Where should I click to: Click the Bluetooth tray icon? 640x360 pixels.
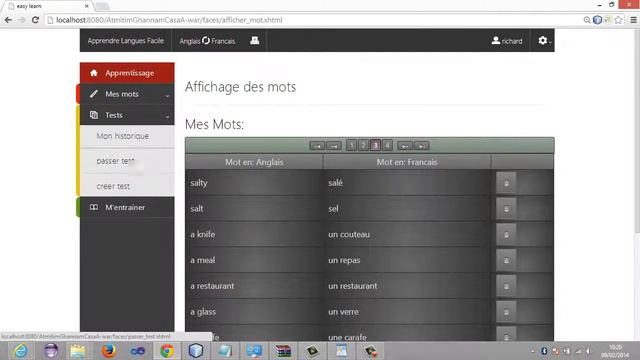pos(544,351)
